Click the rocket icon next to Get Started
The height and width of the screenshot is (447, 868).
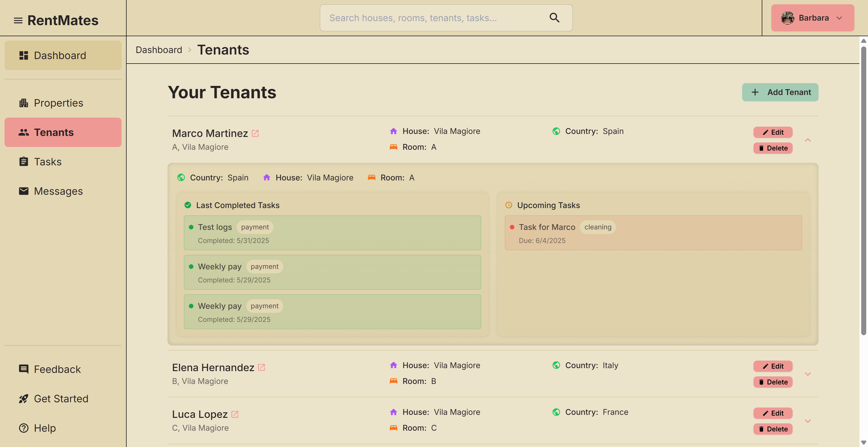click(23, 399)
